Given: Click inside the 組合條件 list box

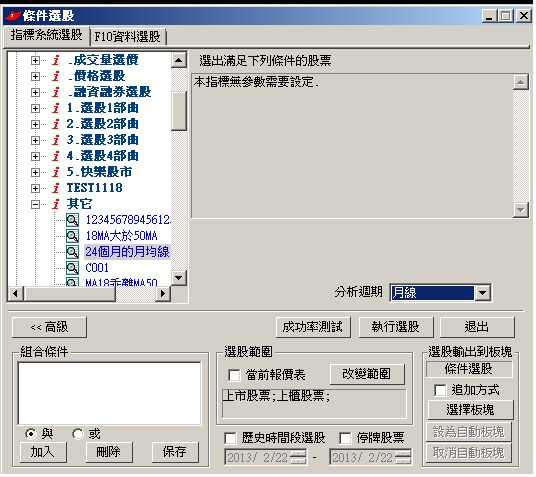Looking at the screenshot, I should pyautogui.click(x=109, y=393).
